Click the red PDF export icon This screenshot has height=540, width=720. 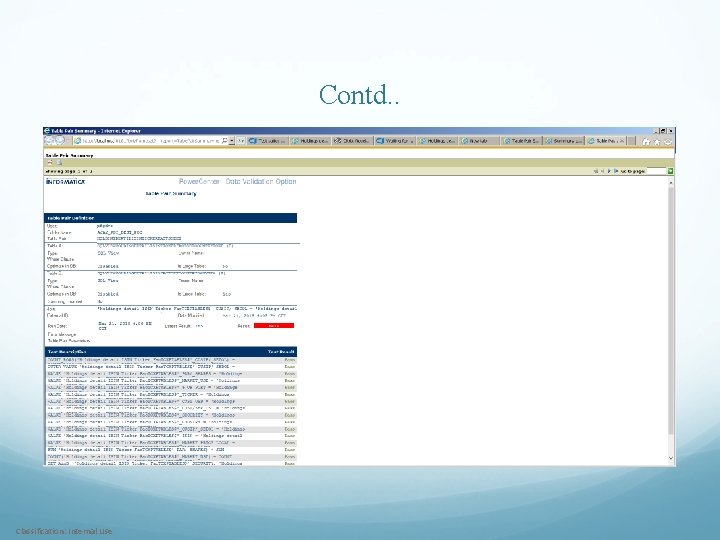(x=50, y=163)
